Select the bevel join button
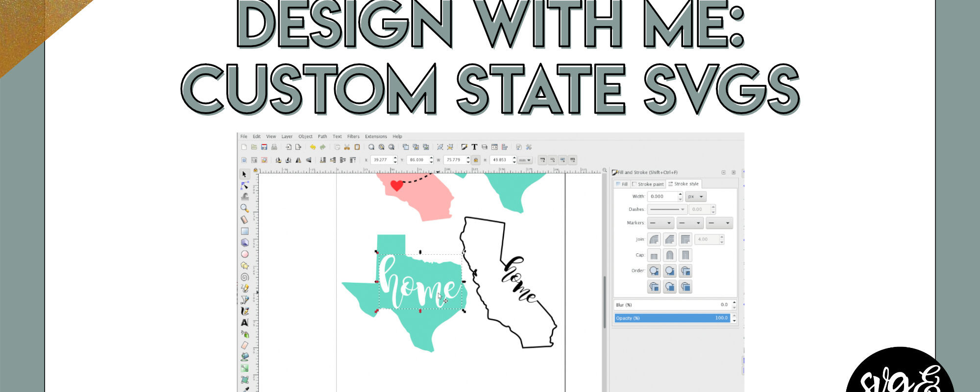Screen dimensions: 980x392 click(670, 239)
